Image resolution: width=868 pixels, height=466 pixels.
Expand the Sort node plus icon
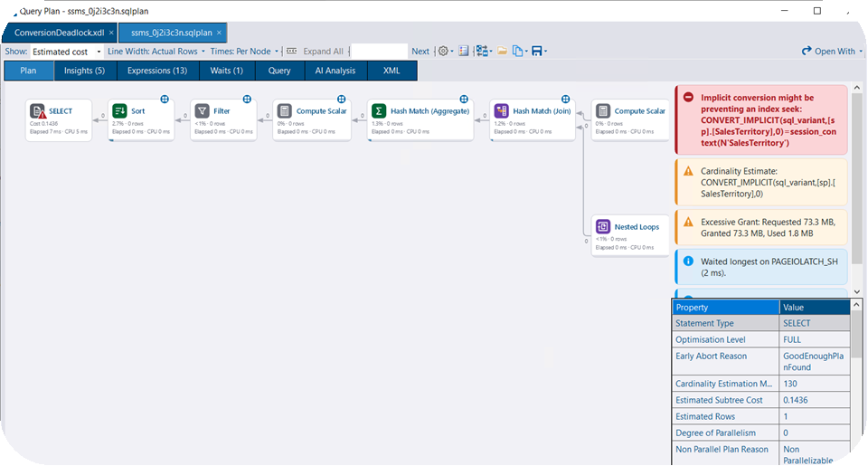tap(165, 100)
